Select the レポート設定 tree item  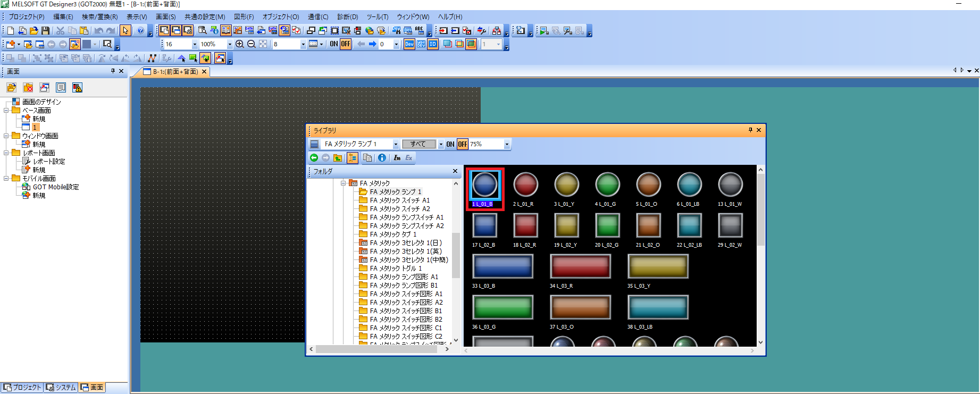(49, 162)
